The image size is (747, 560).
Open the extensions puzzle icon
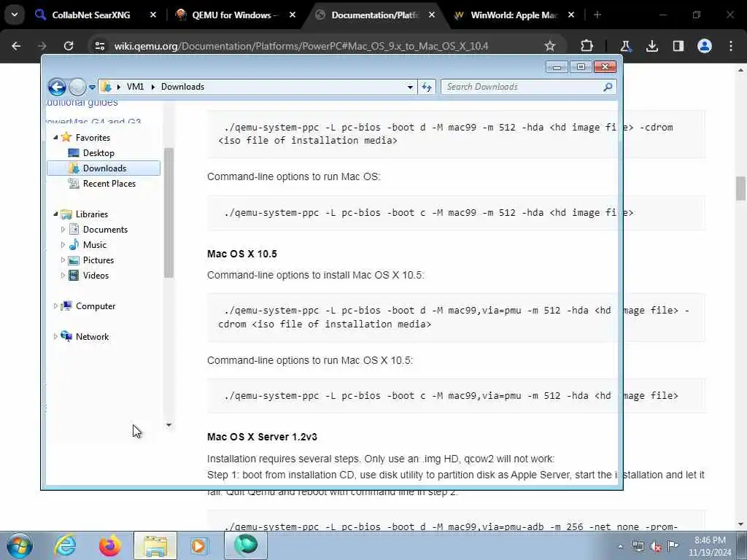587,46
